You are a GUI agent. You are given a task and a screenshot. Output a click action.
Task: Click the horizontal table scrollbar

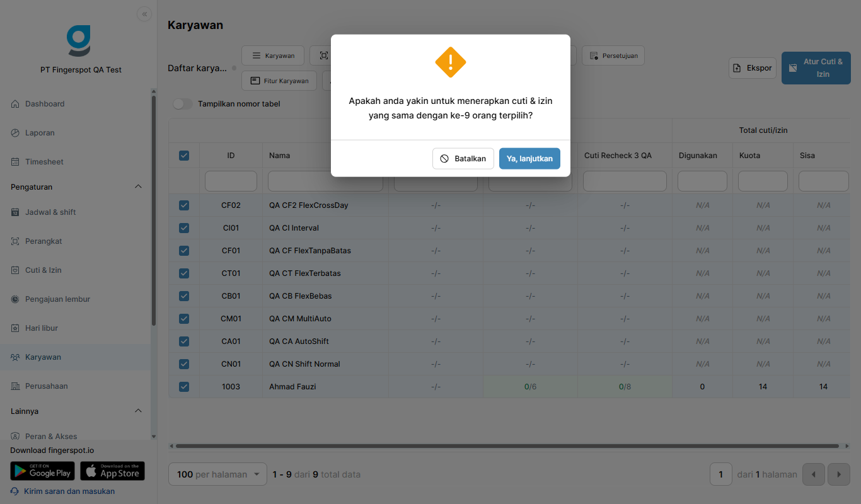coord(507,446)
